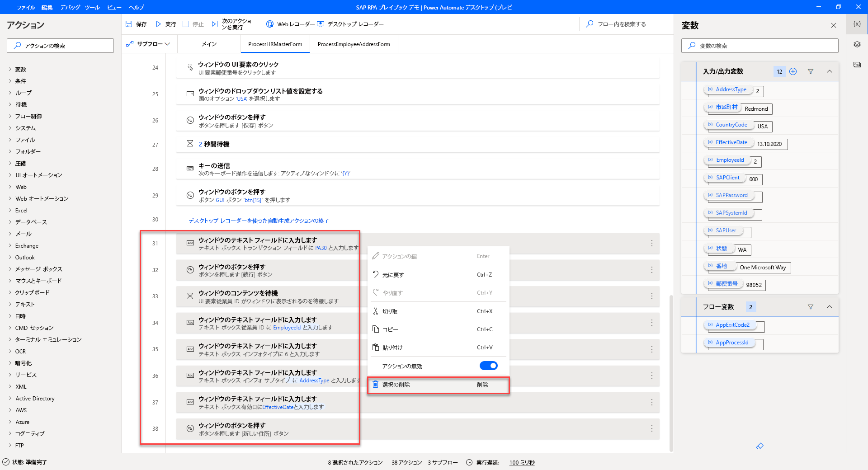Image resolution: width=868 pixels, height=470 pixels.
Task: Switch to the メイン tab
Action: (209, 44)
